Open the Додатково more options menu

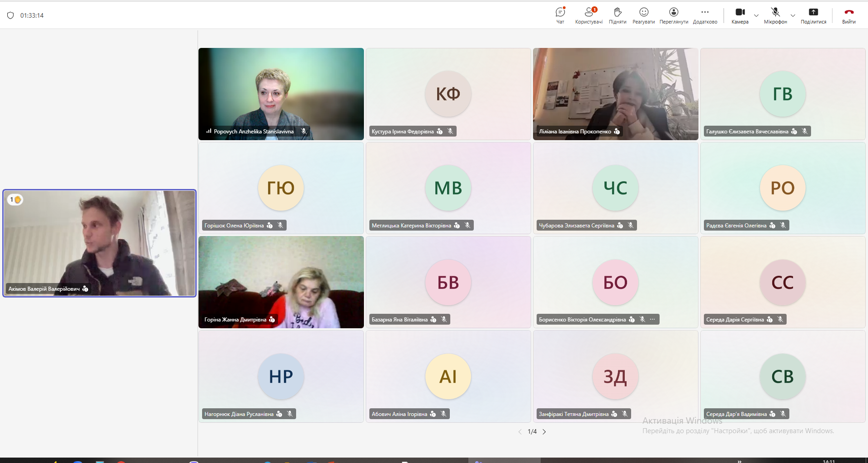coord(705,15)
